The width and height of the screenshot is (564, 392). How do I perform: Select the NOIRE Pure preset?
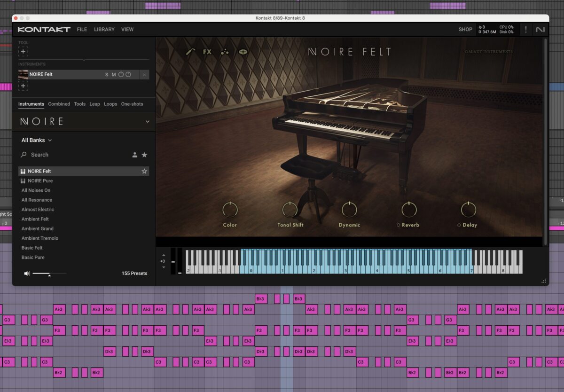84,180
